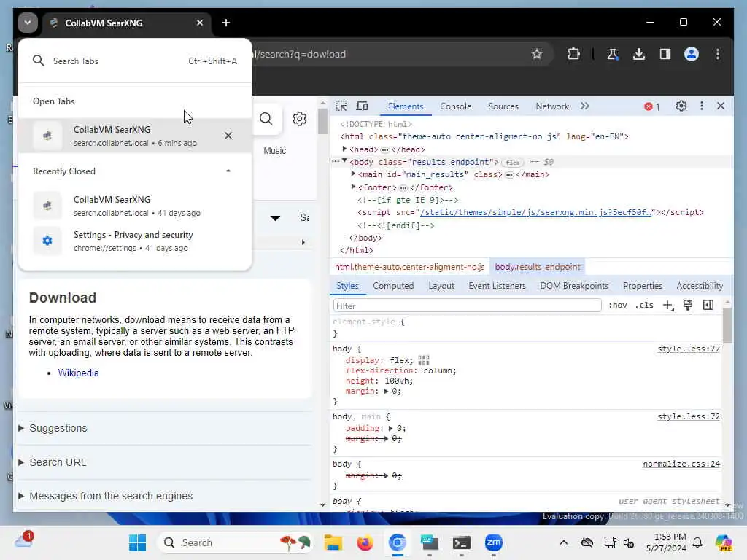
Task: Follow the Wikipedia link
Action: click(78, 373)
